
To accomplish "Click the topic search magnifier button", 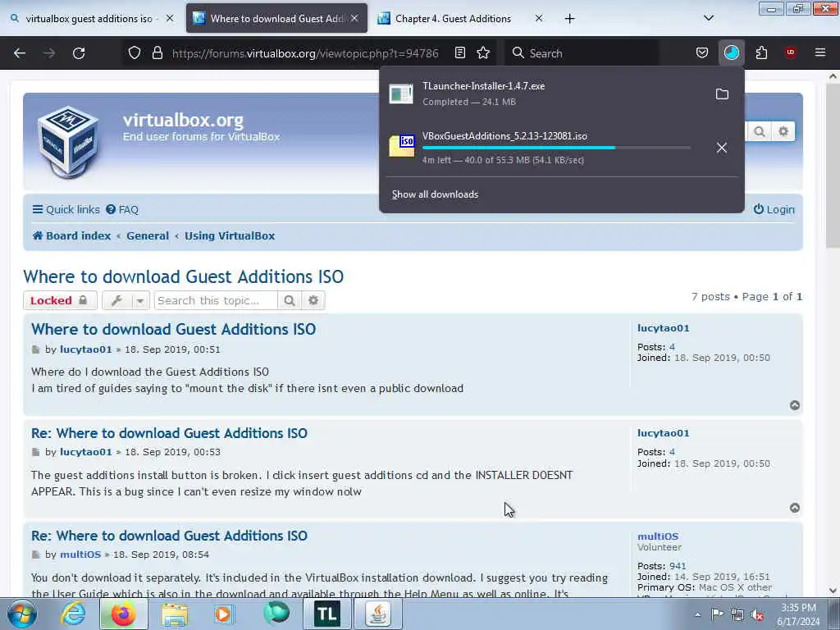I will click(x=290, y=300).
